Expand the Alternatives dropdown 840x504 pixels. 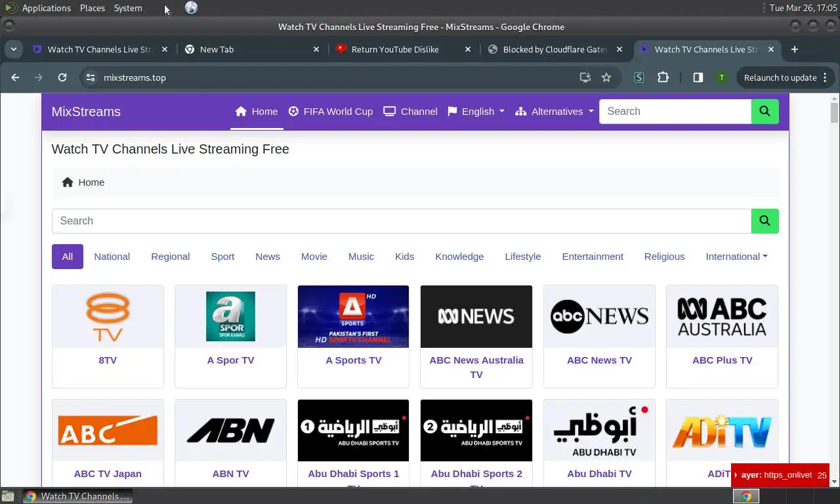(x=555, y=112)
